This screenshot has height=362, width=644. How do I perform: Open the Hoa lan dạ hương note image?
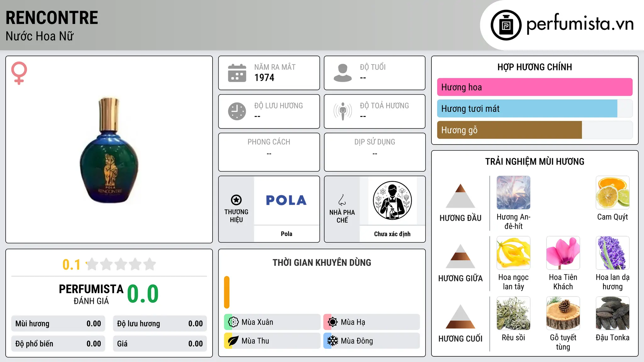tap(613, 253)
